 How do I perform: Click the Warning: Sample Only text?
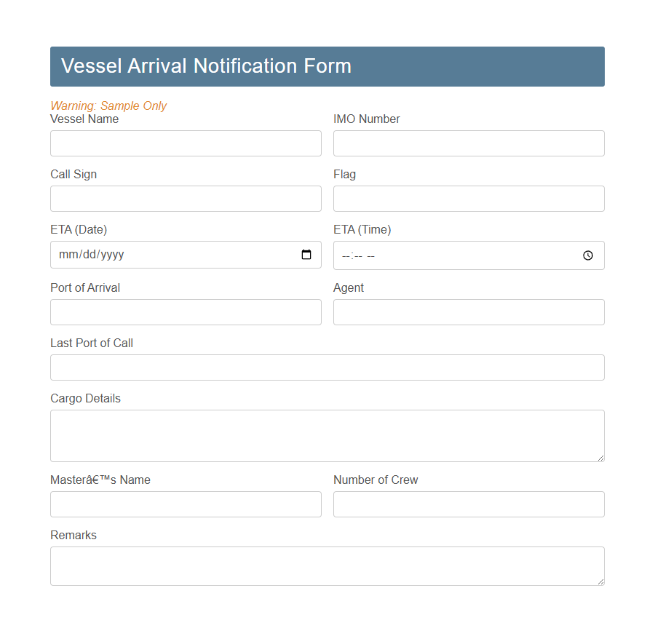(x=108, y=106)
